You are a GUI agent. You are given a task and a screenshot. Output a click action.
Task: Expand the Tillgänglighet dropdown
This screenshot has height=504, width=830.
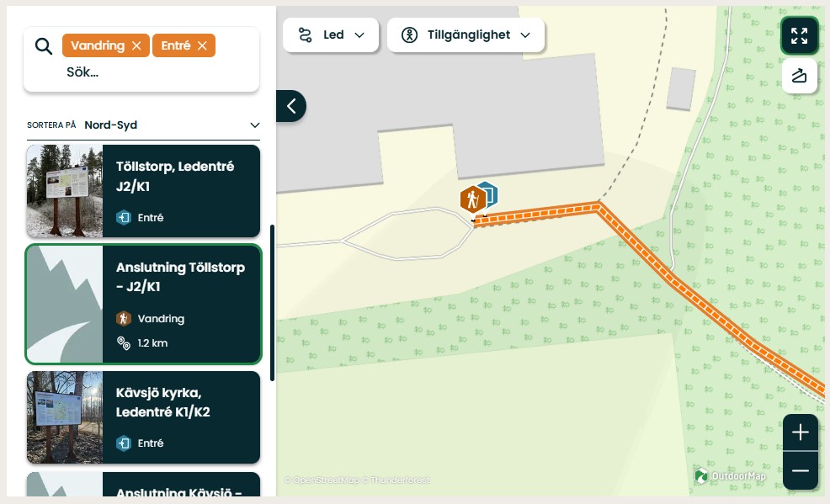466,35
